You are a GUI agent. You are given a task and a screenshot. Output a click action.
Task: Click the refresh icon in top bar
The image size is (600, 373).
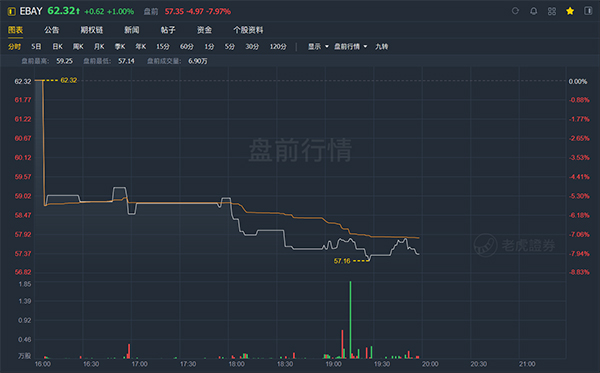(515, 11)
